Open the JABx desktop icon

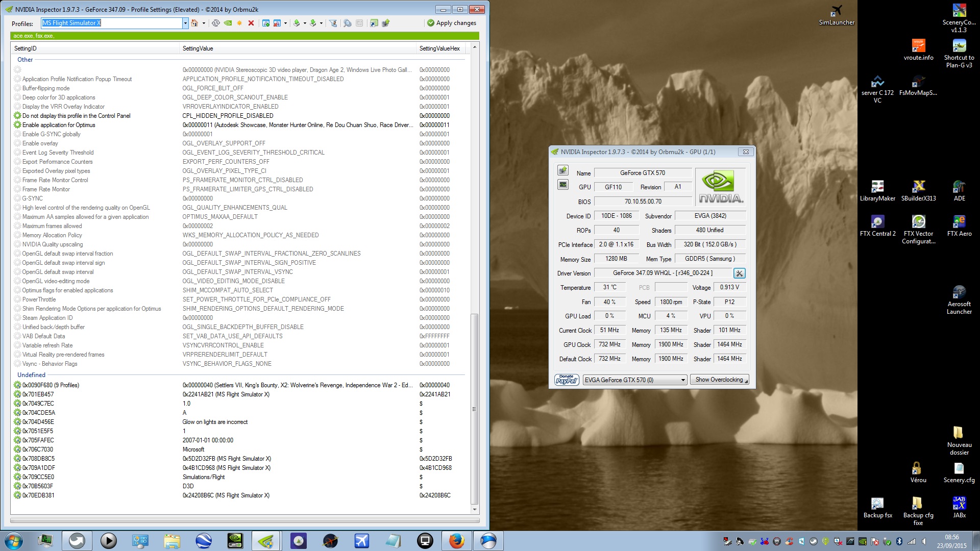959,507
